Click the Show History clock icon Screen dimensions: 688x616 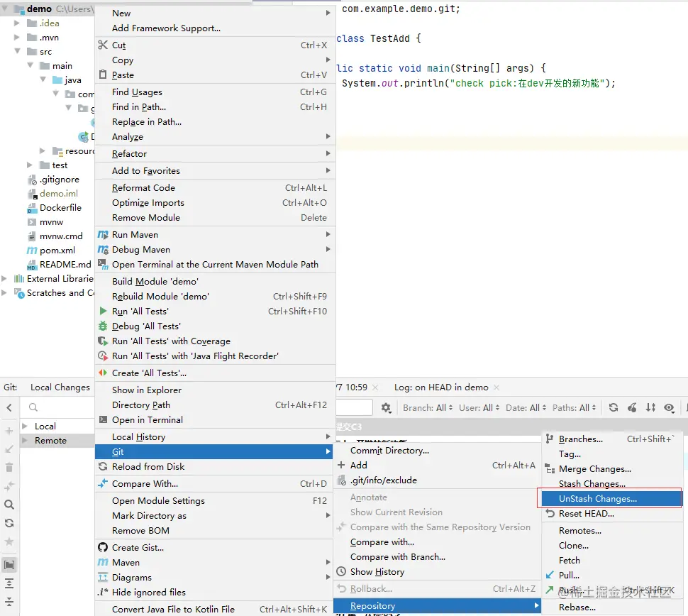point(341,572)
